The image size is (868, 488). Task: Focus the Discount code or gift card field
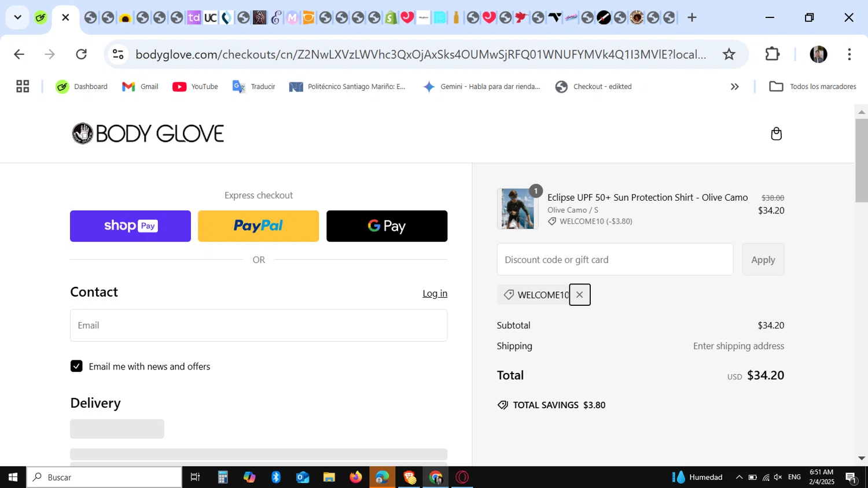click(x=615, y=260)
